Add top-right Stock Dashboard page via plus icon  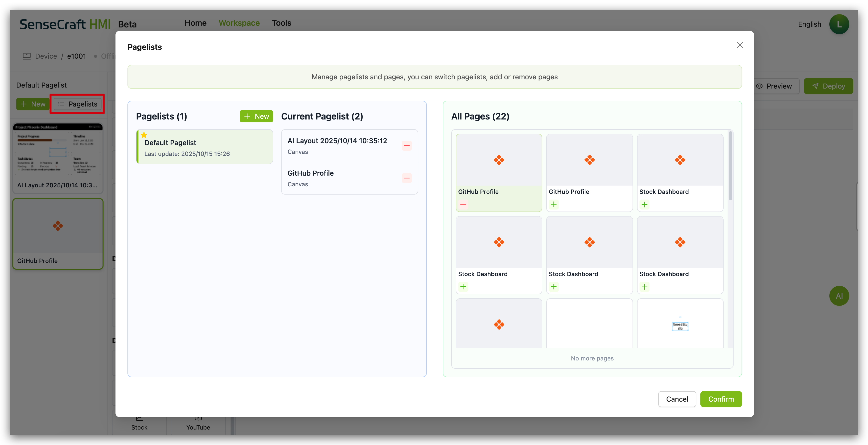click(644, 205)
